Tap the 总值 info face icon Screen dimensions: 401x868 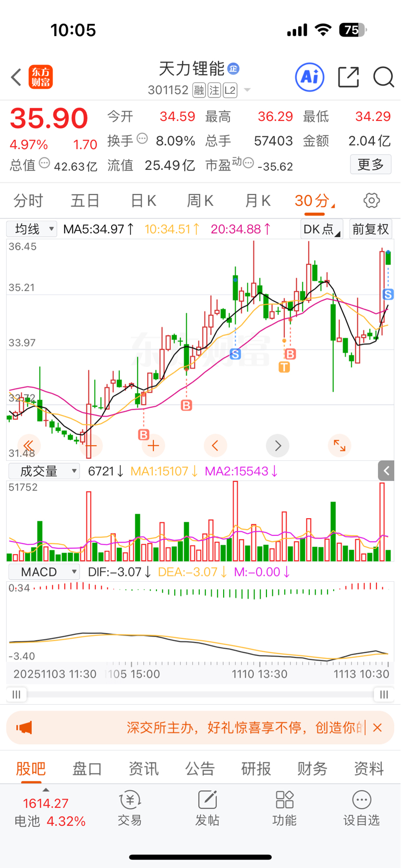(45, 163)
